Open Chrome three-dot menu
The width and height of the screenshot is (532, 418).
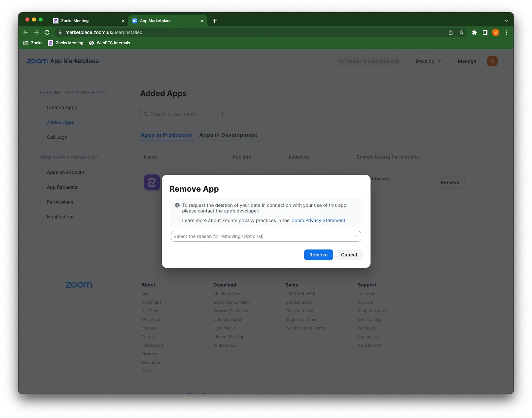[x=506, y=32]
